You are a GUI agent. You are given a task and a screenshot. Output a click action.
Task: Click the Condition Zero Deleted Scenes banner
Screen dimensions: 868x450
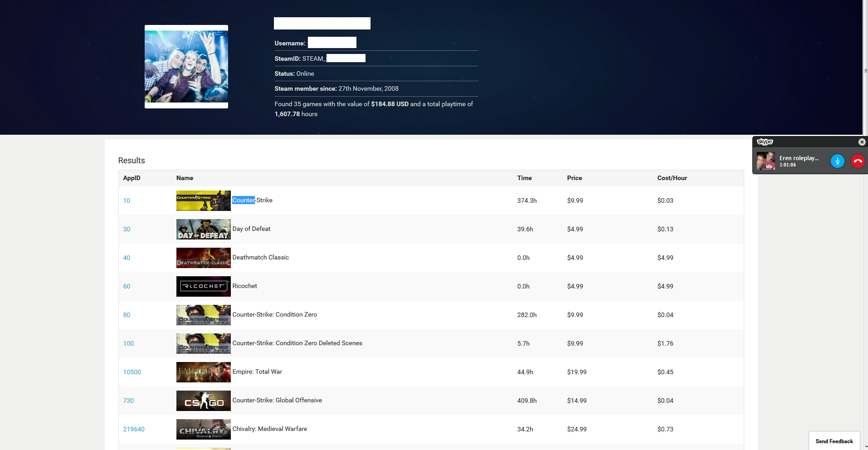204,343
